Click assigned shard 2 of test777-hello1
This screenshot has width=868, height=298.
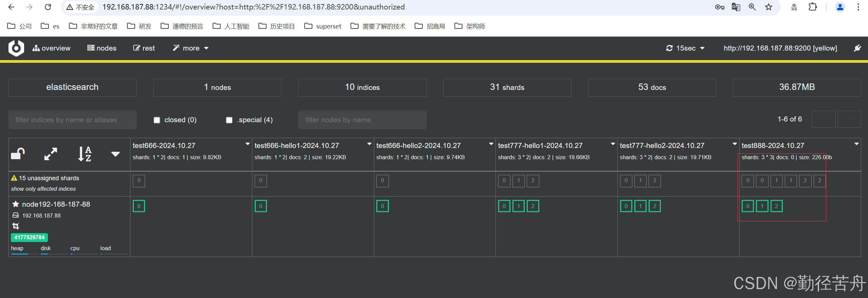coord(533,206)
